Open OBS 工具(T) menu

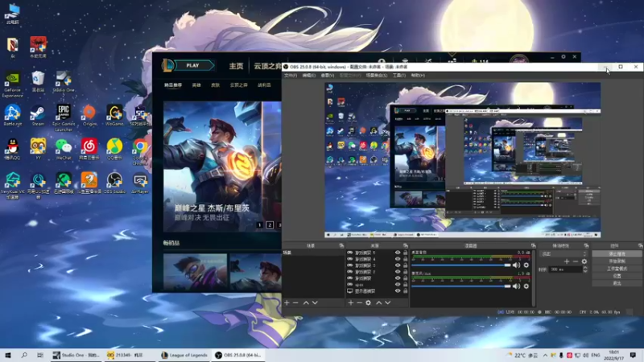tap(399, 76)
